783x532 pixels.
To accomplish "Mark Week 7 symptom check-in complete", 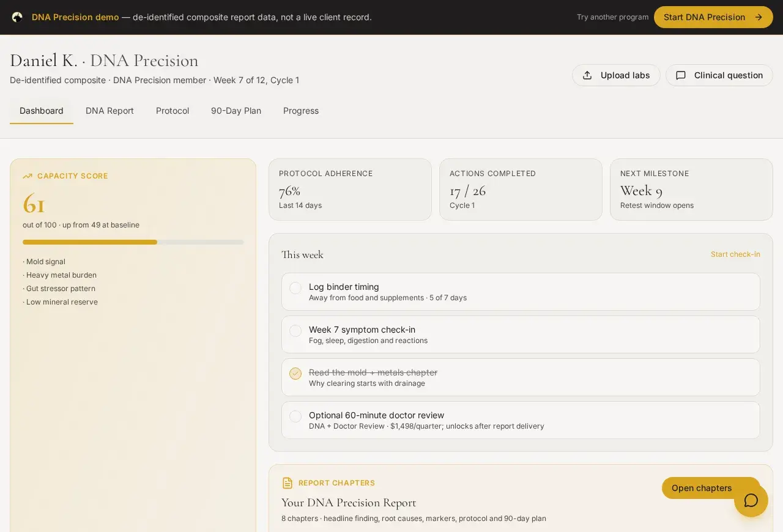I will point(295,331).
